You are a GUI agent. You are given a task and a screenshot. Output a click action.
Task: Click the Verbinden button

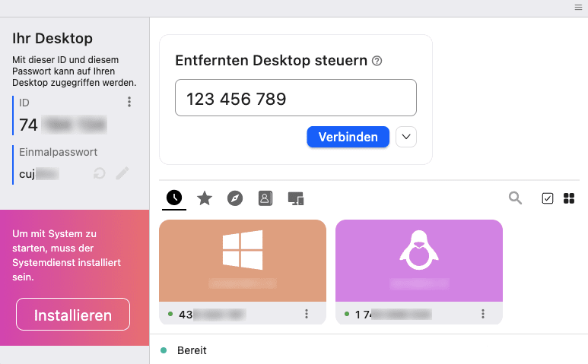[348, 137]
